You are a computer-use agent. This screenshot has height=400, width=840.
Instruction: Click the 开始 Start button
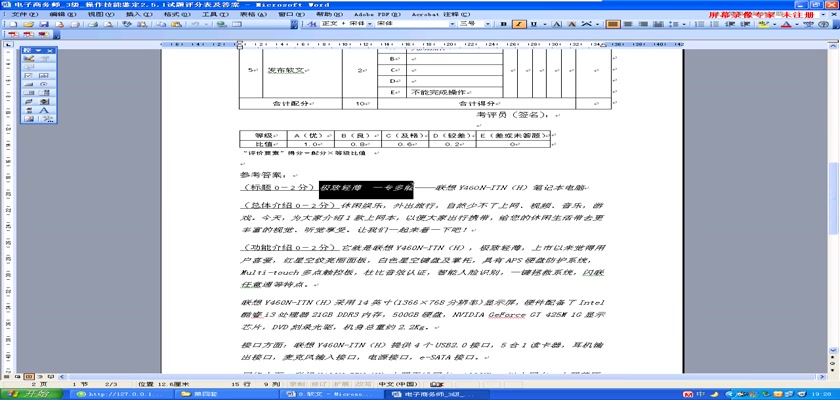coord(31,394)
